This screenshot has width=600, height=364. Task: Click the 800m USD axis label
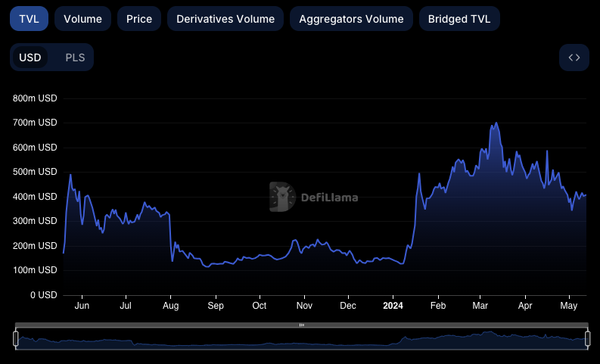pos(35,98)
